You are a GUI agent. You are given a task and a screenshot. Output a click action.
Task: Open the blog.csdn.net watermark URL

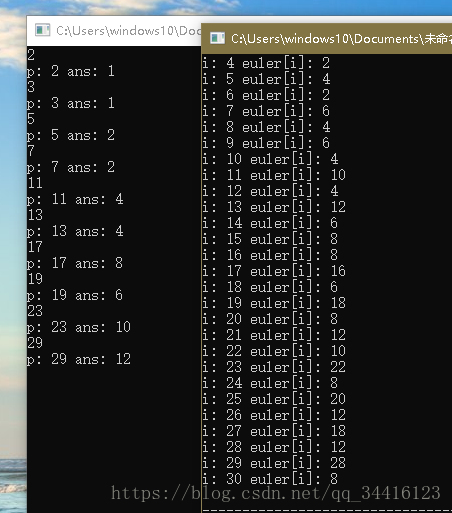[x=276, y=493]
